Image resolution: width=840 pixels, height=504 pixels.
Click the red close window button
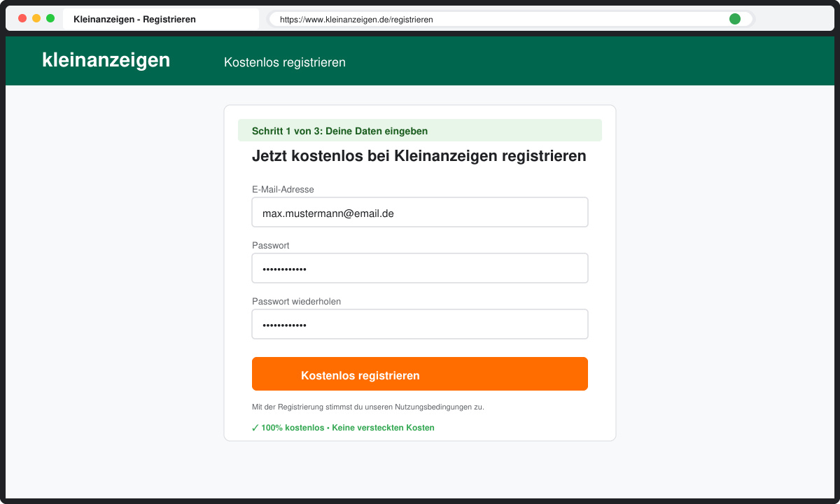pyautogui.click(x=22, y=18)
